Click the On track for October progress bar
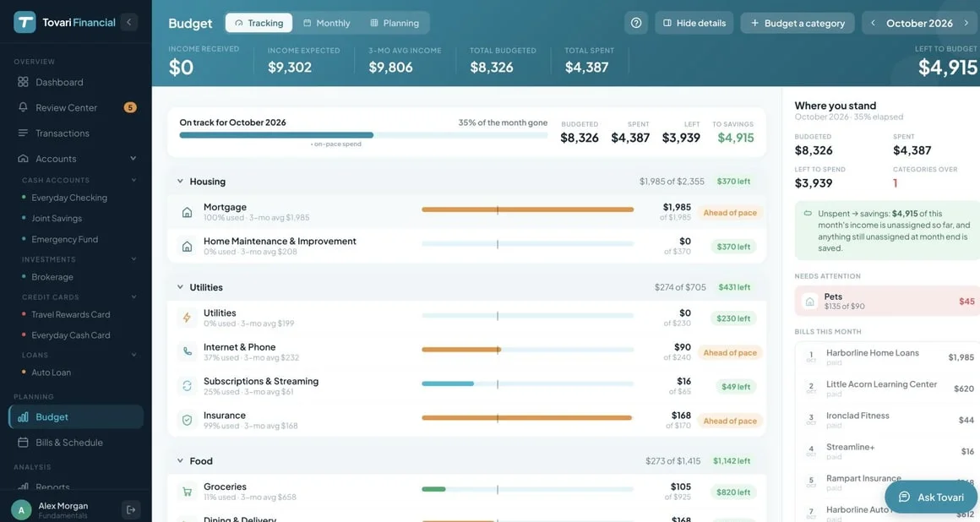 point(363,135)
